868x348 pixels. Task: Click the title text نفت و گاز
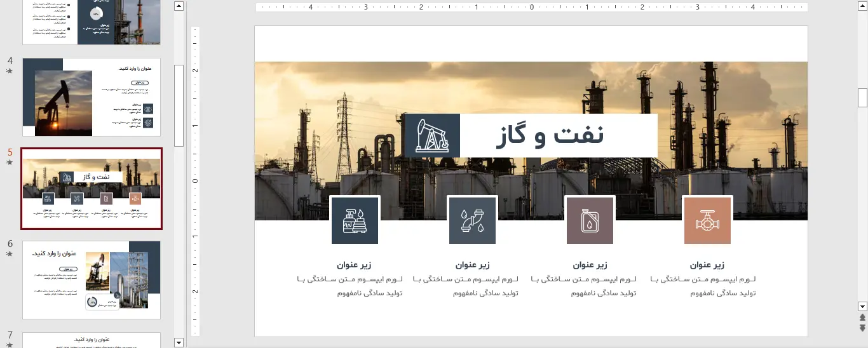(550, 135)
